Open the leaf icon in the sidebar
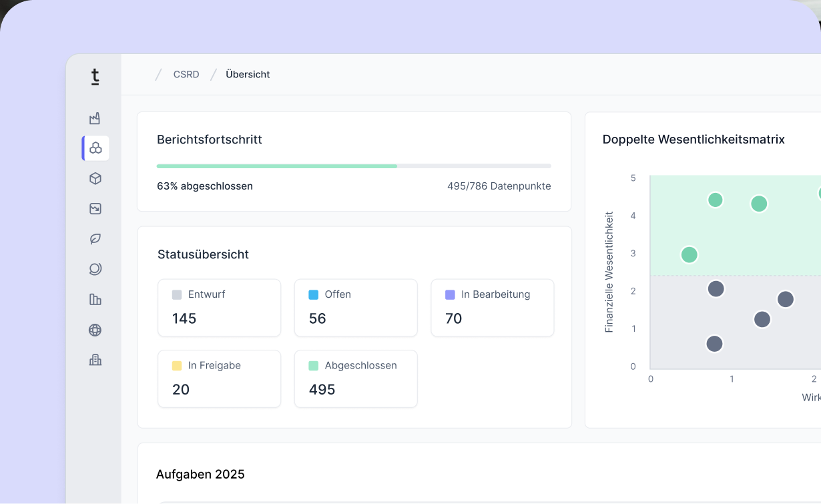This screenshot has height=504, width=821. (x=95, y=239)
